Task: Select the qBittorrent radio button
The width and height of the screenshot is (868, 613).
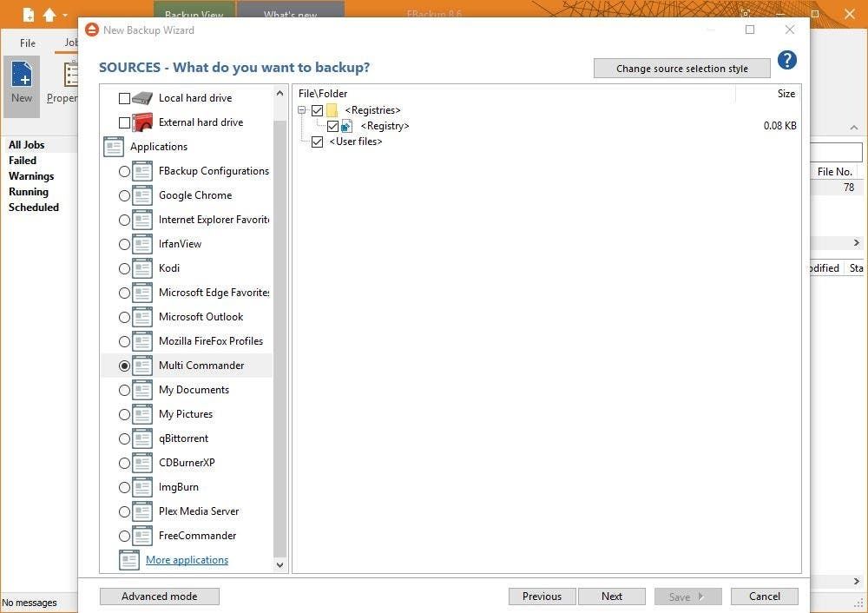Action: click(124, 439)
